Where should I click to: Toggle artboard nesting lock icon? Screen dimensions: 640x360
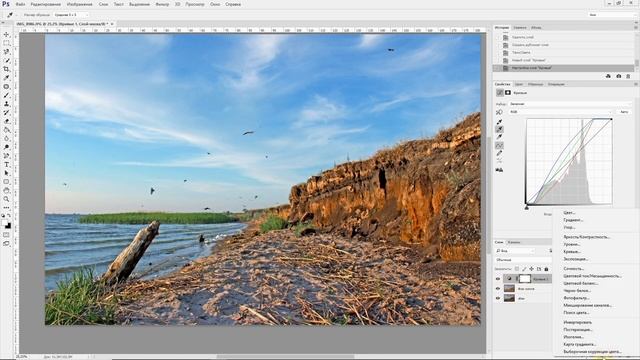tap(539, 269)
